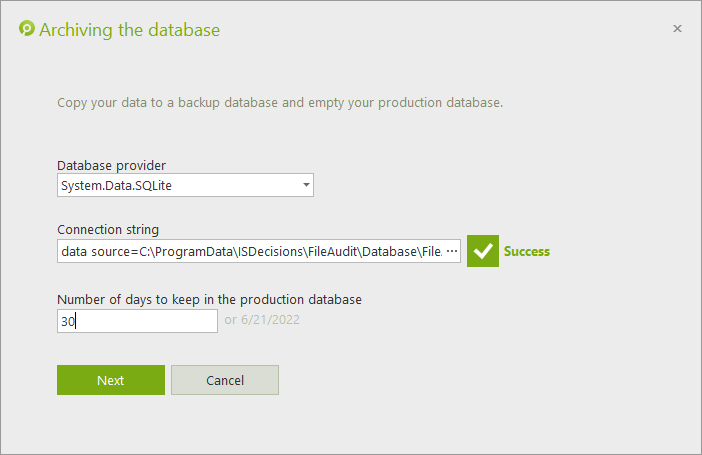Click the green checkmark validation icon

coord(482,252)
